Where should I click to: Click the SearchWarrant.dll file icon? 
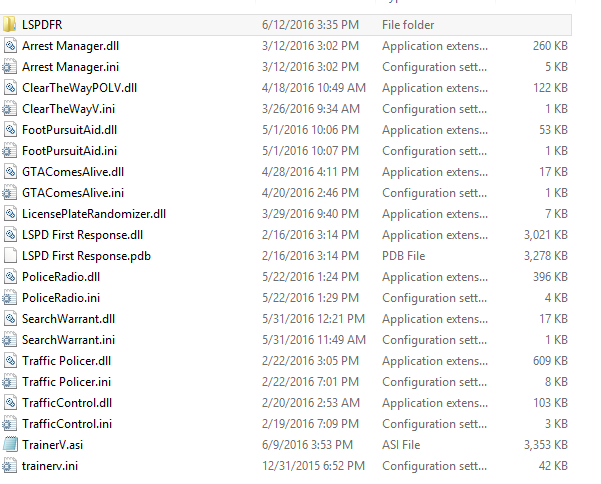pos(10,319)
